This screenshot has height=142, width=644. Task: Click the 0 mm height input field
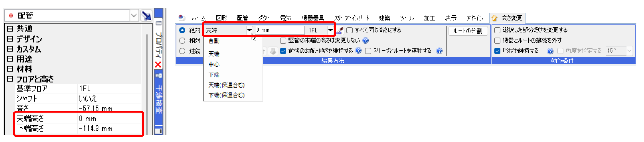click(x=280, y=30)
